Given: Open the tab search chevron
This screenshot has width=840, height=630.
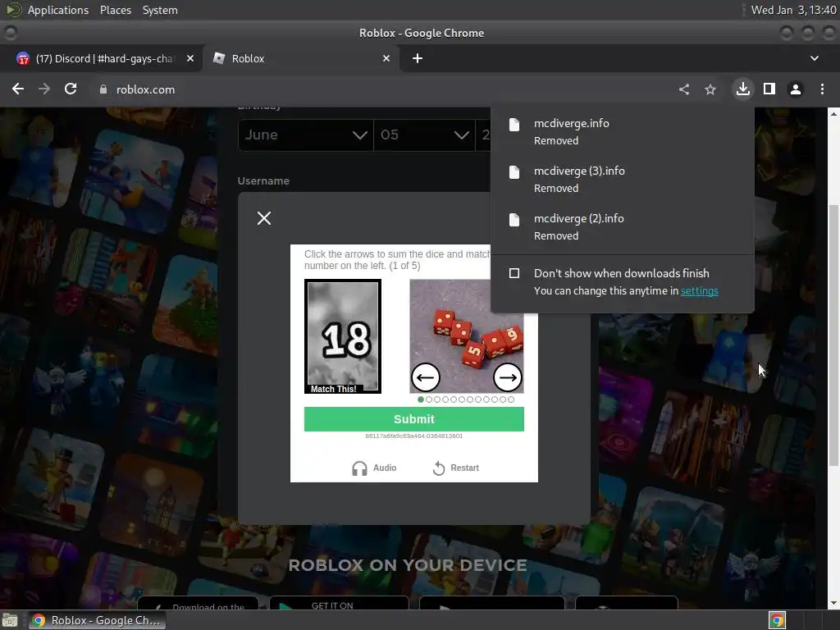Looking at the screenshot, I should pyautogui.click(x=815, y=58).
